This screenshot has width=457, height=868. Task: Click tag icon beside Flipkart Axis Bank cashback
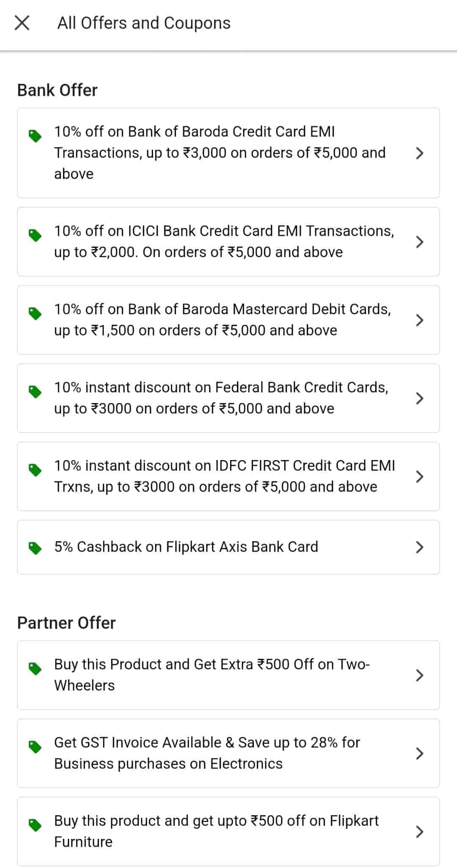click(x=35, y=548)
